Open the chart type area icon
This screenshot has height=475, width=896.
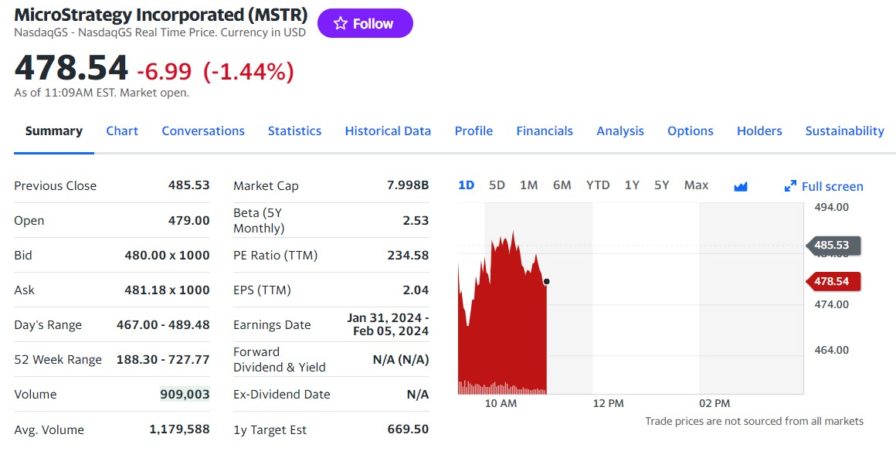point(741,186)
